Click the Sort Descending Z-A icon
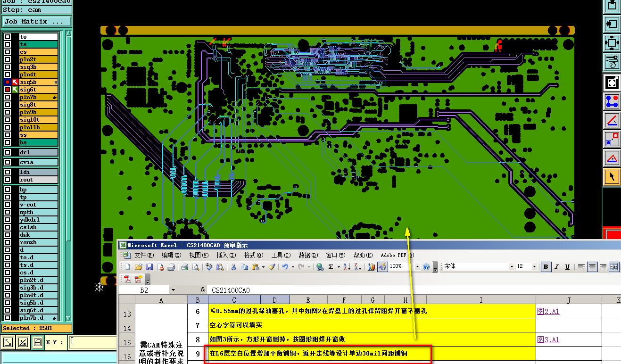 tap(358, 267)
